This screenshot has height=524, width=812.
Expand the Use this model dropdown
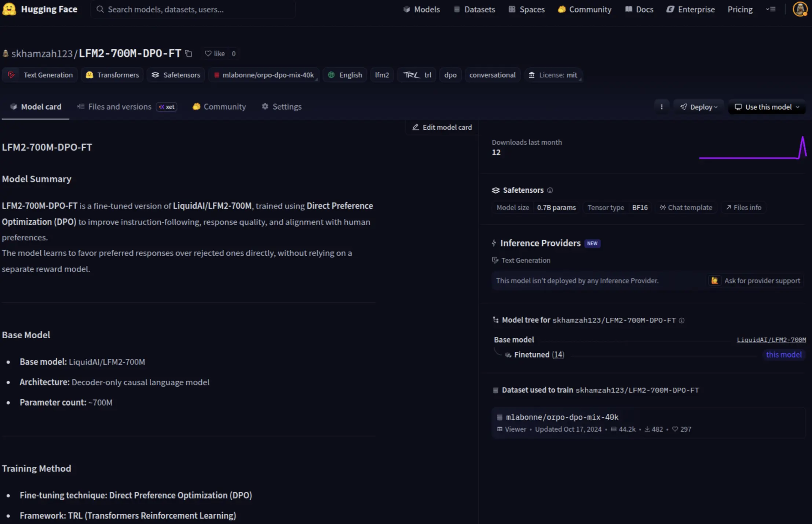click(767, 107)
